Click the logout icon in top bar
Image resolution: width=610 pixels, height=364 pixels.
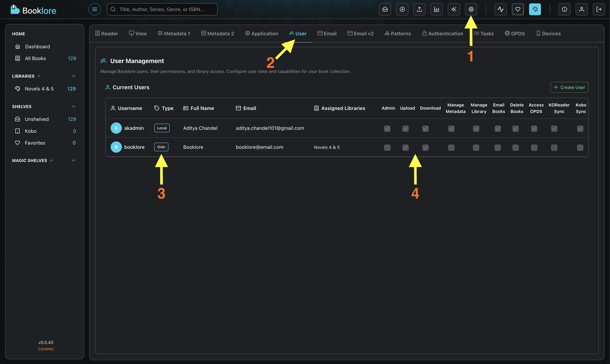tap(599, 9)
